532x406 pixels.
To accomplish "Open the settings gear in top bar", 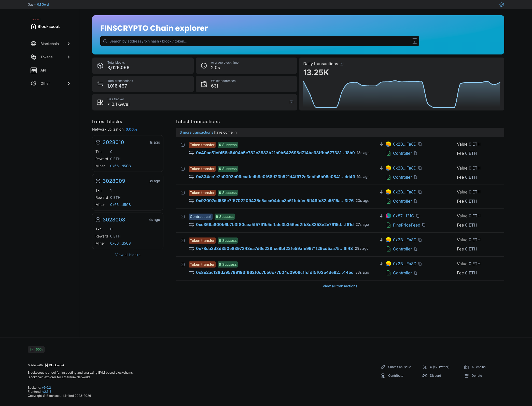I will click(502, 5).
